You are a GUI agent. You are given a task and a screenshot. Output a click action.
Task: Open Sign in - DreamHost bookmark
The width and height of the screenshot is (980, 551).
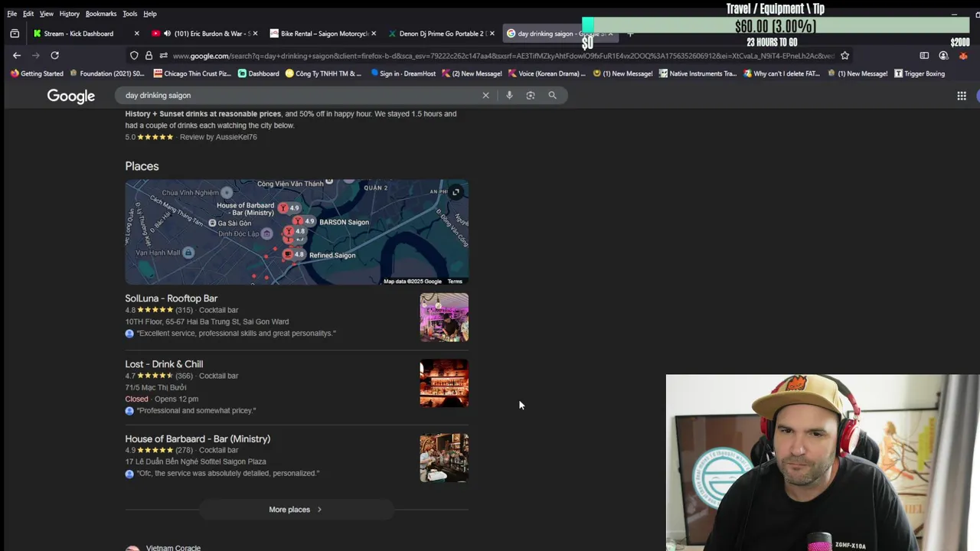pyautogui.click(x=403, y=73)
